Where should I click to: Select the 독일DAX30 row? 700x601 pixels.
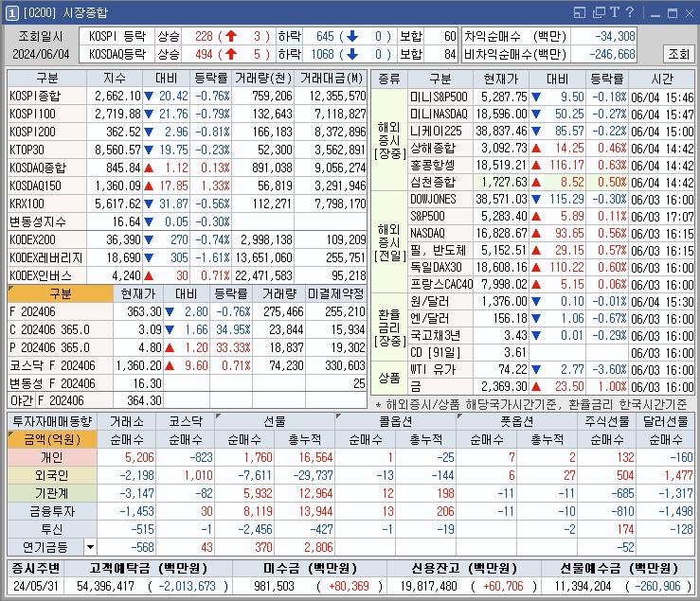tap(551, 267)
